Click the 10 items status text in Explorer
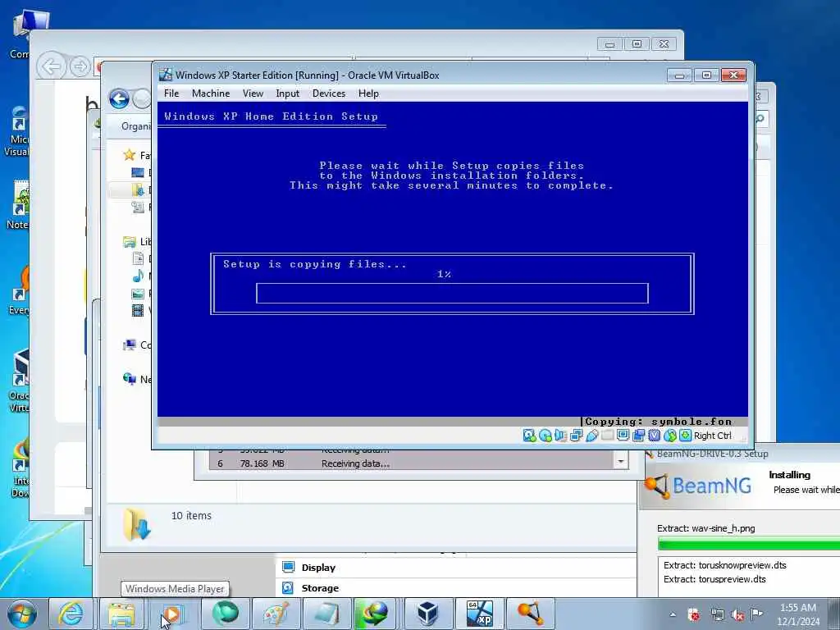Image resolution: width=840 pixels, height=630 pixels. tap(191, 515)
